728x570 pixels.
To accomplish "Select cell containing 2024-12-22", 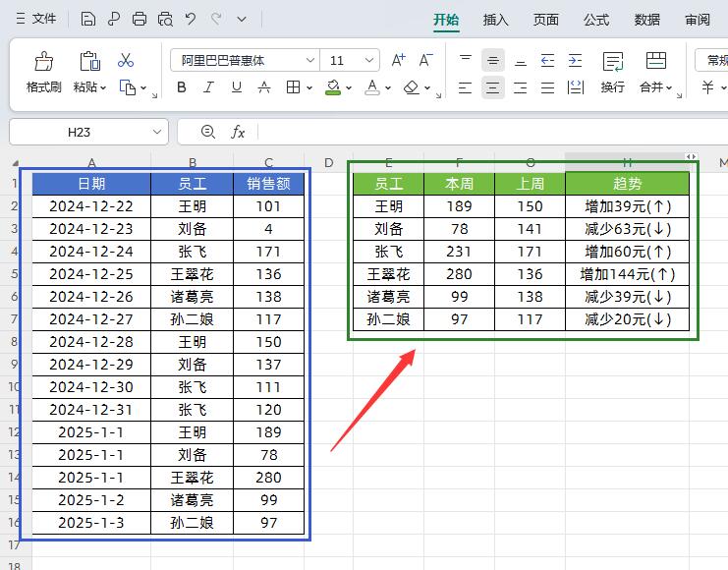I will coord(91,206).
